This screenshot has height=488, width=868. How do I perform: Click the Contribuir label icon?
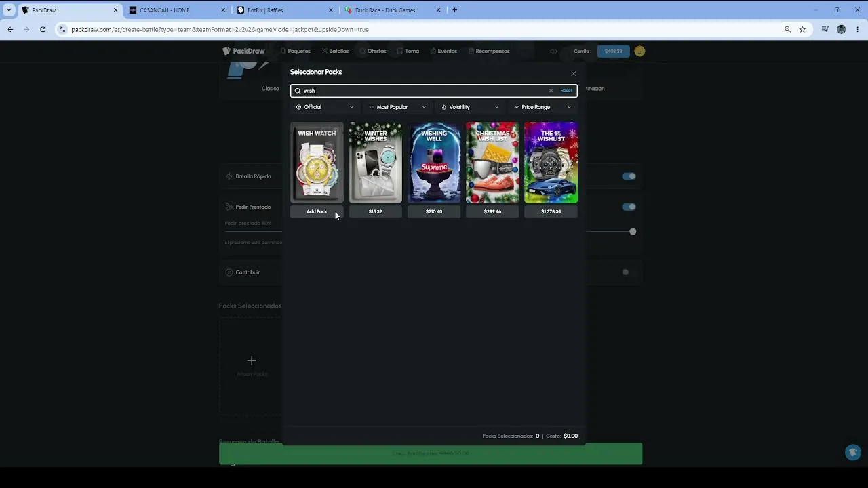[229, 272]
